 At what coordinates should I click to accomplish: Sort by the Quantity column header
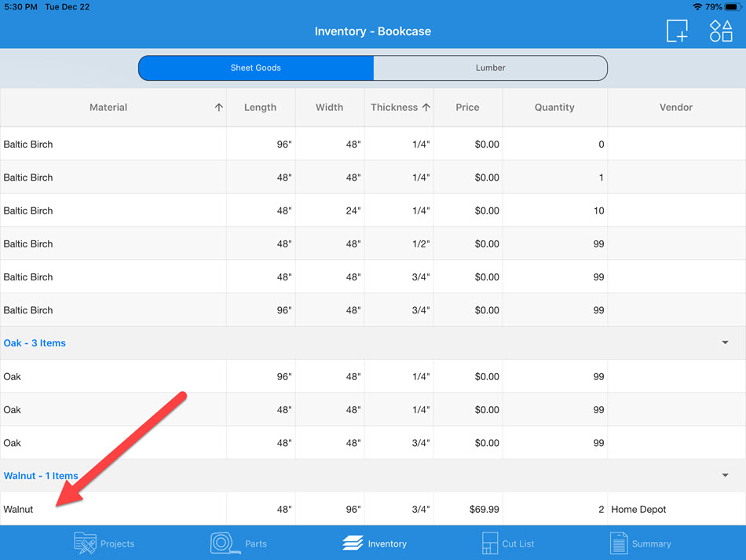tap(554, 107)
